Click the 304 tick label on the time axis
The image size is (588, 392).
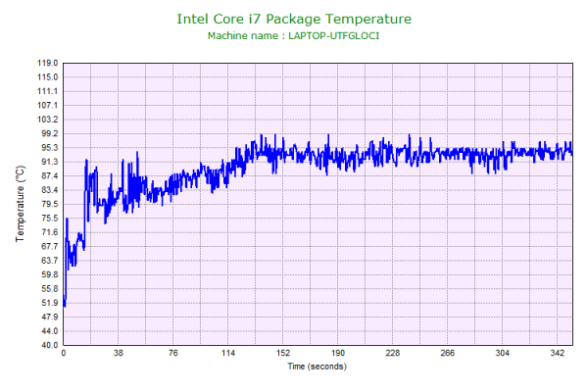click(x=502, y=353)
